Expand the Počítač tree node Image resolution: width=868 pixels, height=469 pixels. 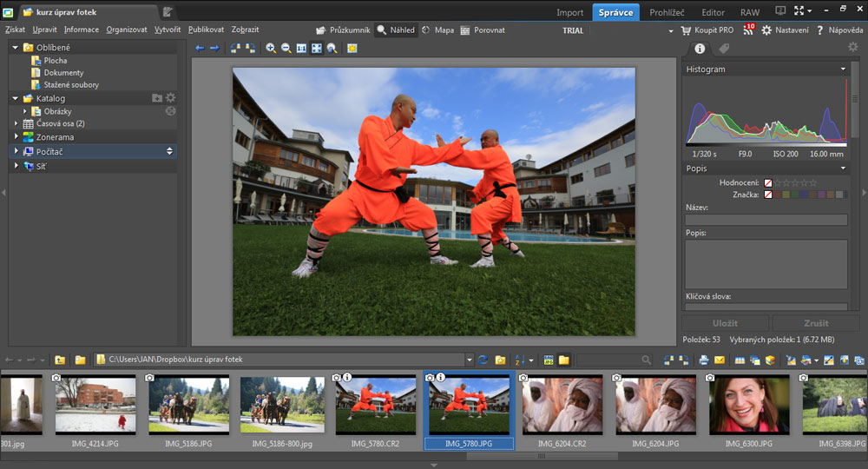[16, 152]
